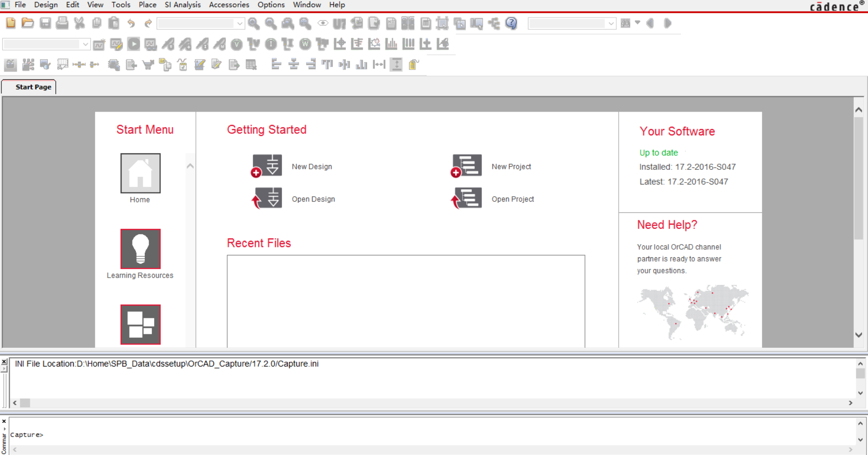868x455 pixels.
Task: Select the Start Page tab
Action: coord(29,87)
